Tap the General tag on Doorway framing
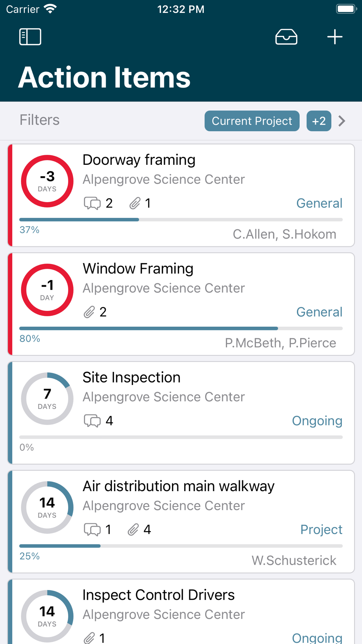This screenshot has height=644, width=362. tap(319, 203)
